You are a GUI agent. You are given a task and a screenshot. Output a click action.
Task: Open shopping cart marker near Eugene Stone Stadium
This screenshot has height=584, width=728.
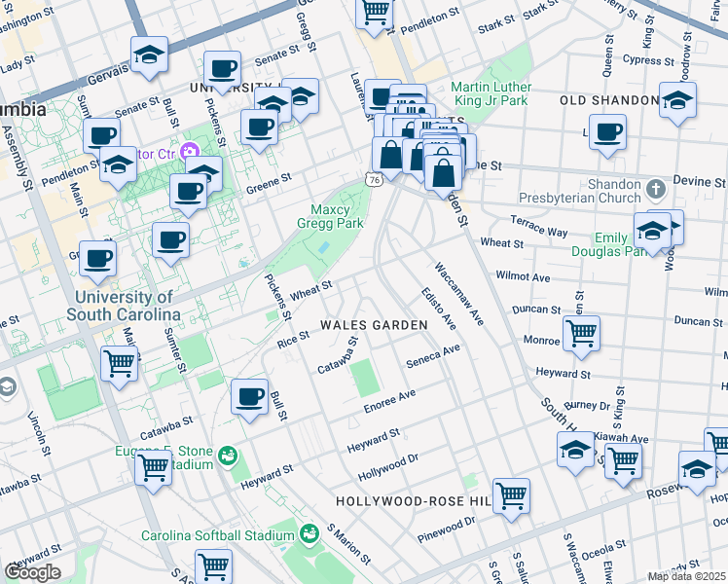tap(153, 470)
